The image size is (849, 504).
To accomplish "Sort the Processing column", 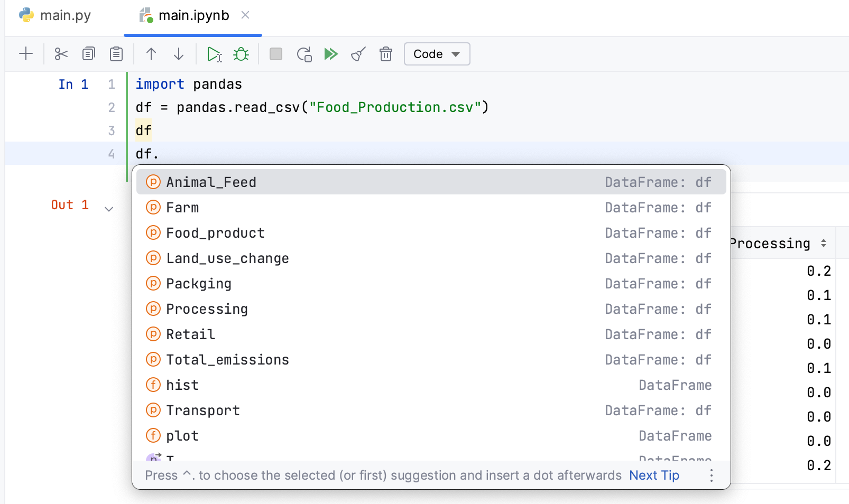I will (824, 244).
